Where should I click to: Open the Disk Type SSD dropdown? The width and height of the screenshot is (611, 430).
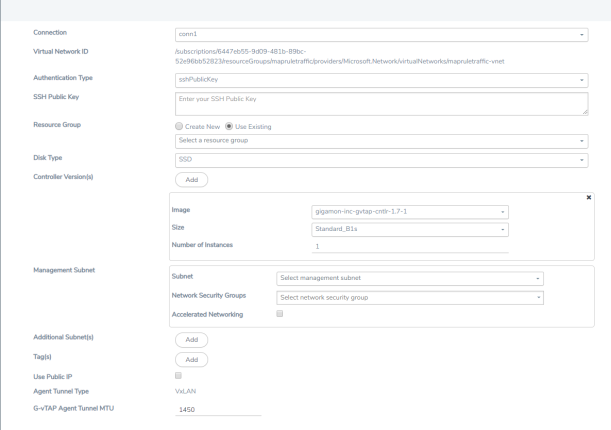[381, 160]
